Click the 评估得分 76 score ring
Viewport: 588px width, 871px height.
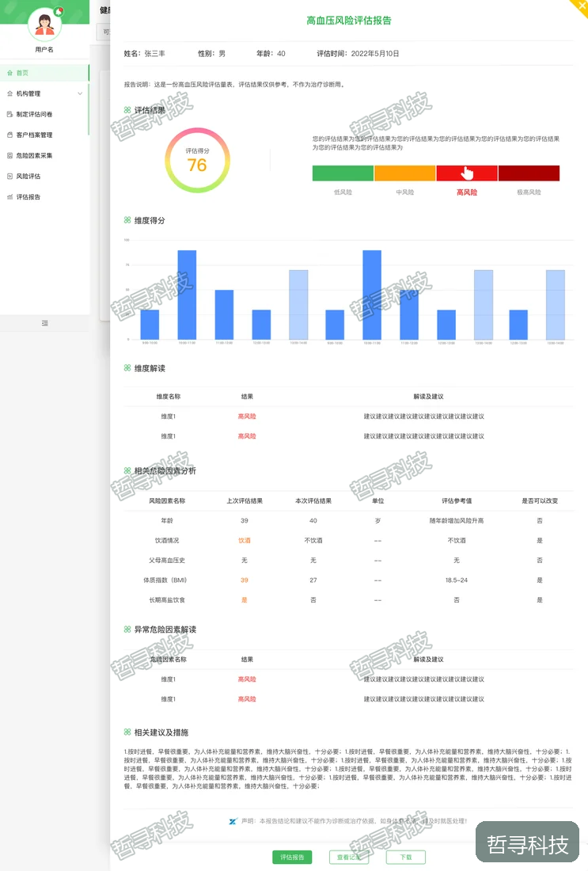(x=197, y=161)
